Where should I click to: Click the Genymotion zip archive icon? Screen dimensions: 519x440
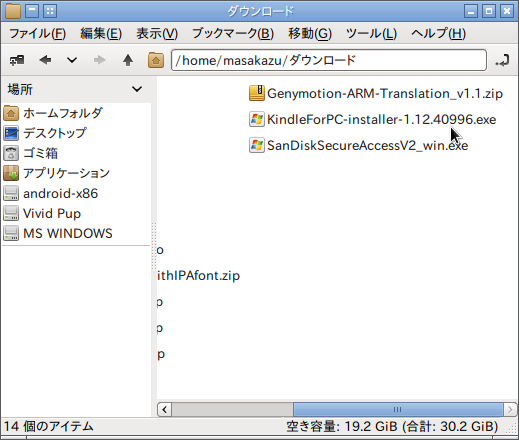[x=257, y=93]
